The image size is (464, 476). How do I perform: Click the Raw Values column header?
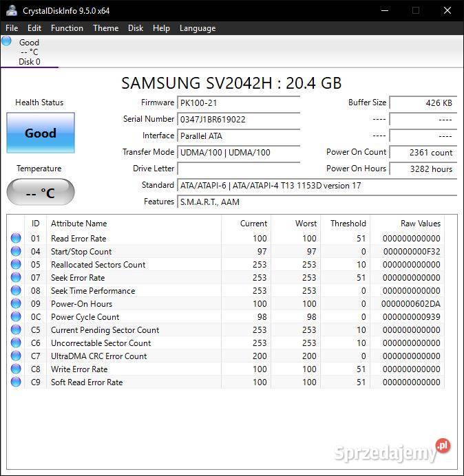point(407,224)
